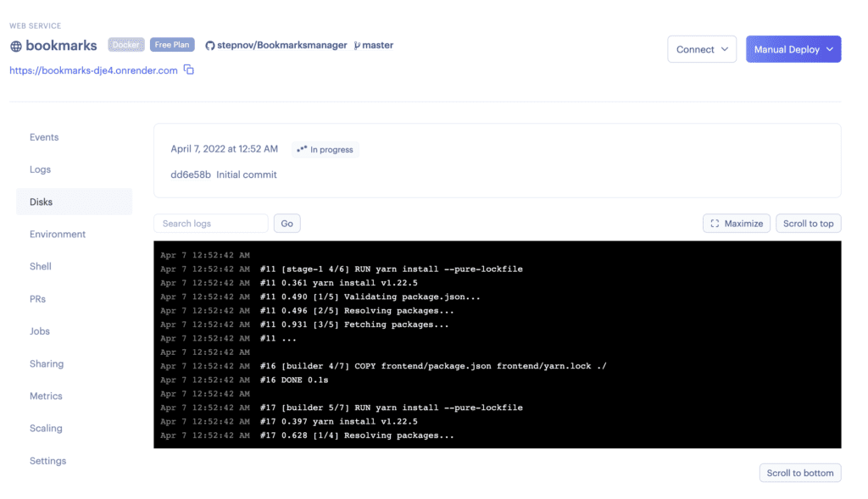Click log line '#11 0.496 [2/5] Resolving packages...'
The width and height of the screenshot is (868, 499).
pyautogui.click(x=357, y=311)
